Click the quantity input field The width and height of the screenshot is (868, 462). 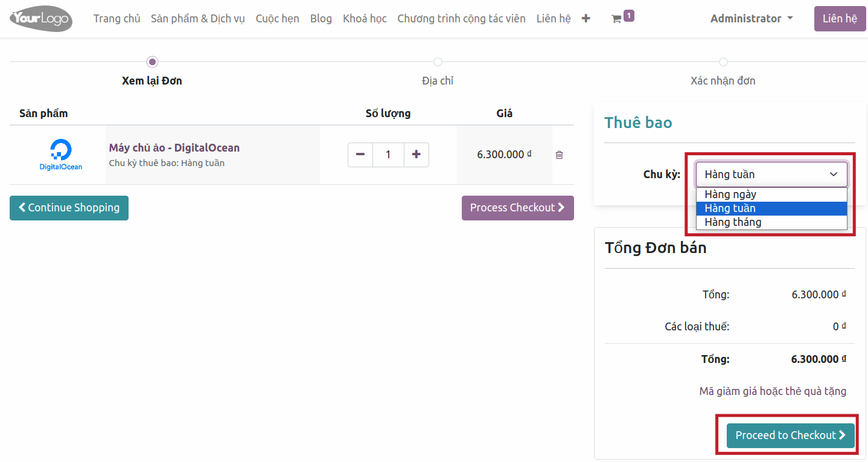[x=388, y=155]
